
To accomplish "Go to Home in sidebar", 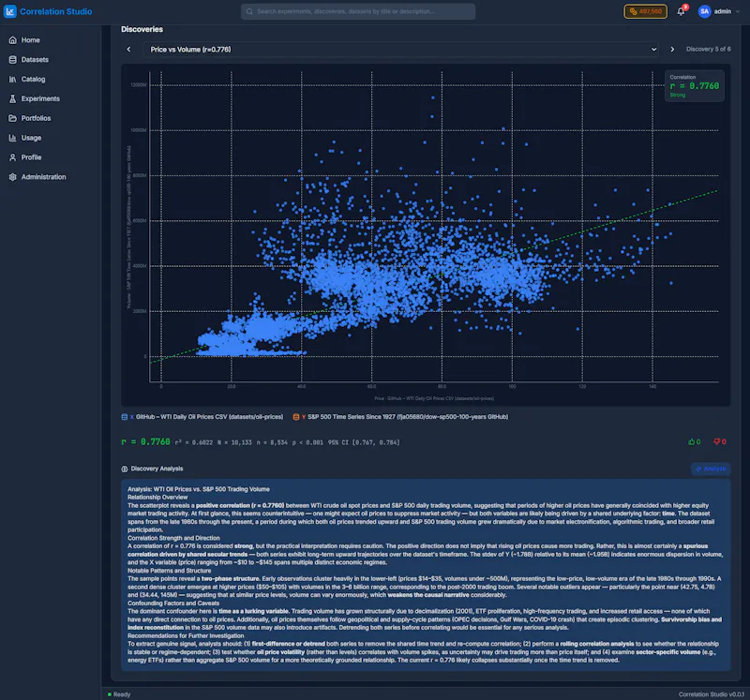I will pos(30,40).
